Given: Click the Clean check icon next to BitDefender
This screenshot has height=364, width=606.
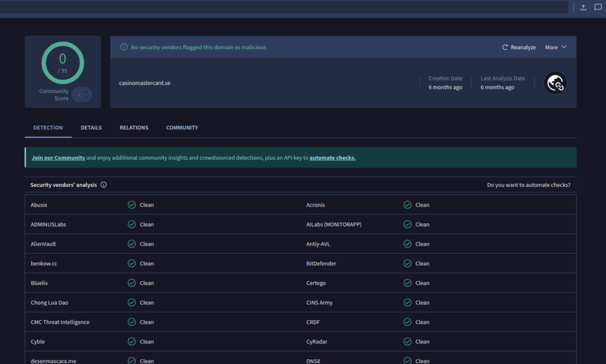Looking at the screenshot, I should [x=407, y=263].
